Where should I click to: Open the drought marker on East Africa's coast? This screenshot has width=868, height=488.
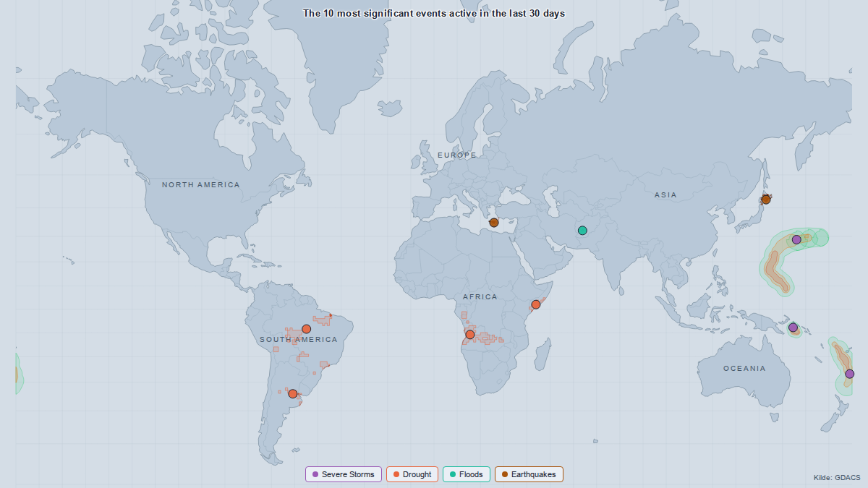tap(535, 304)
